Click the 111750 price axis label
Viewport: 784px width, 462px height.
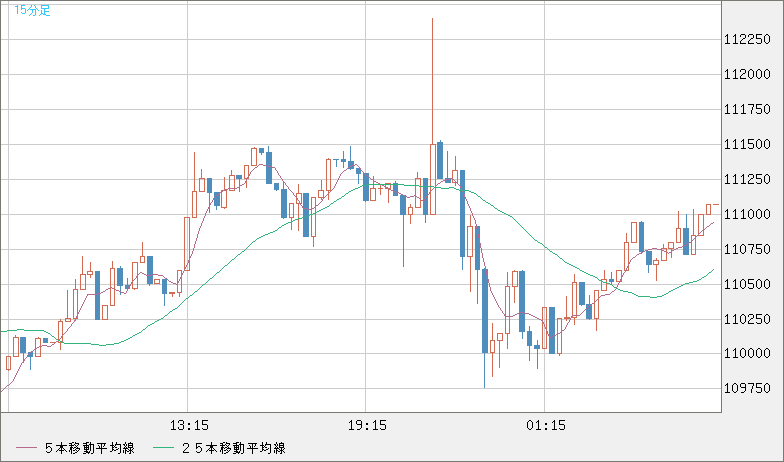(x=745, y=109)
